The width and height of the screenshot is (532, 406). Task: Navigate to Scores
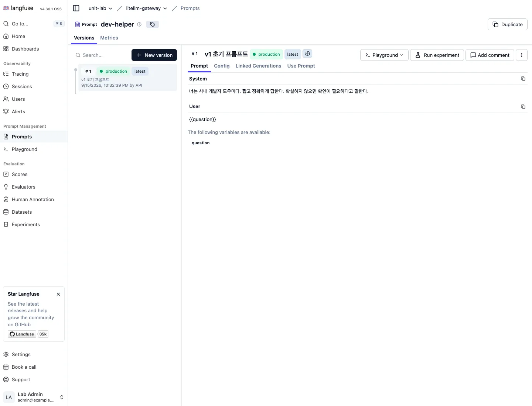[x=34, y=174]
